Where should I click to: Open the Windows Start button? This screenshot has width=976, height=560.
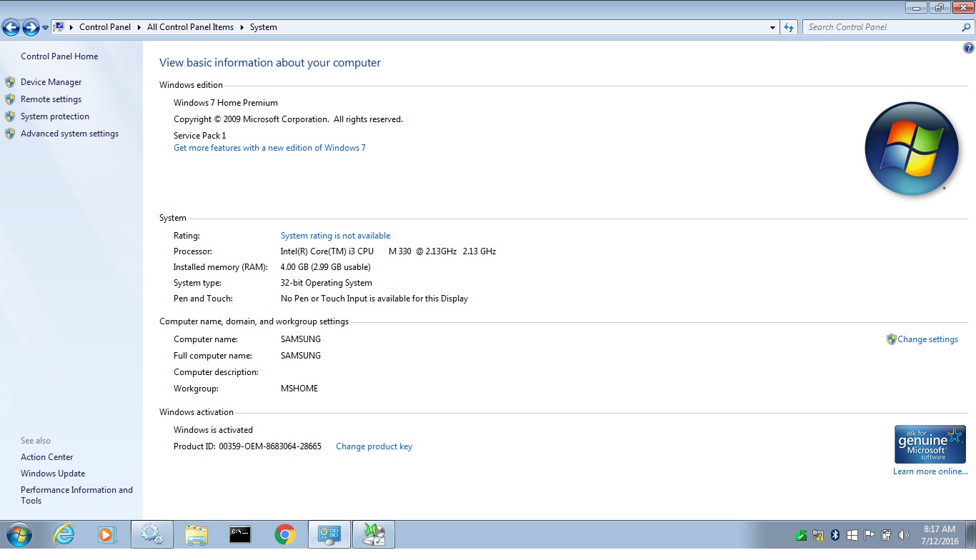tap(18, 534)
